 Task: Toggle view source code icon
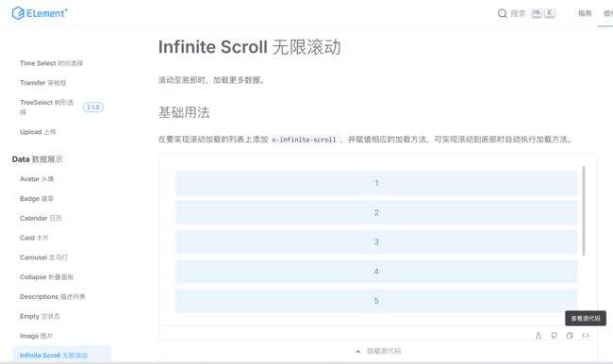(586, 335)
